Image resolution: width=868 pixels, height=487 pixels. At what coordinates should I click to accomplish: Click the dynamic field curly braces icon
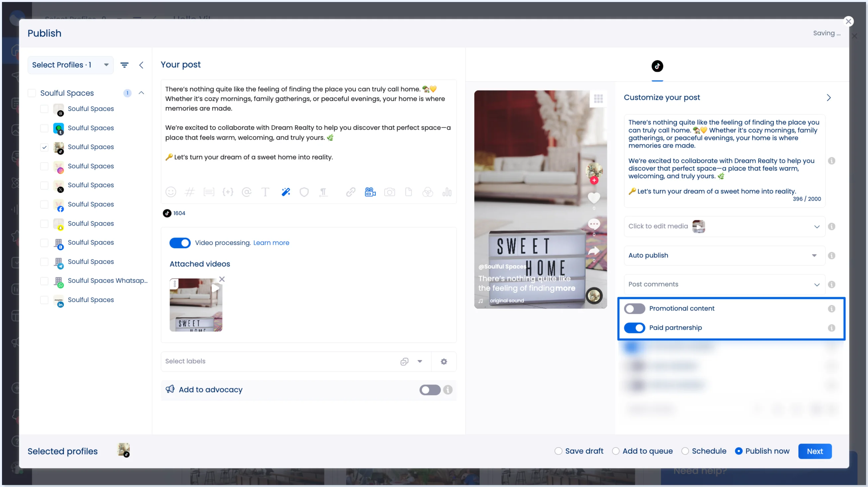click(228, 192)
